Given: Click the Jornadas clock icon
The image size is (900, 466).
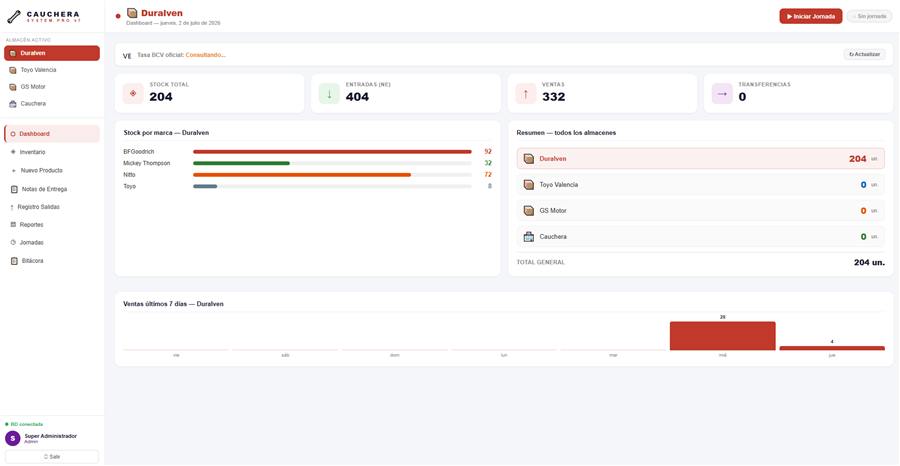Looking at the screenshot, I should click(13, 242).
